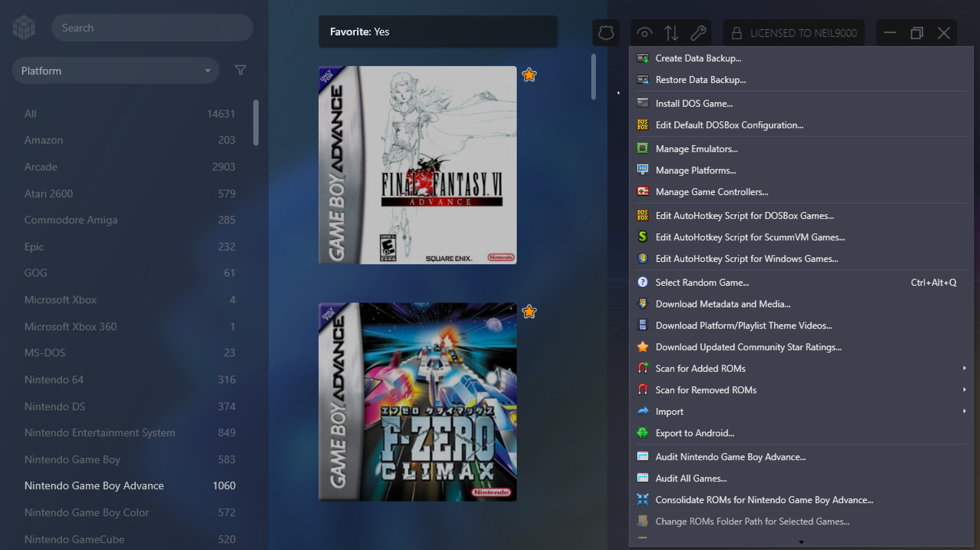The width and height of the screenshot is (980, 550).
Task: Select the All platform entry
Action: (x=130, y=114)
